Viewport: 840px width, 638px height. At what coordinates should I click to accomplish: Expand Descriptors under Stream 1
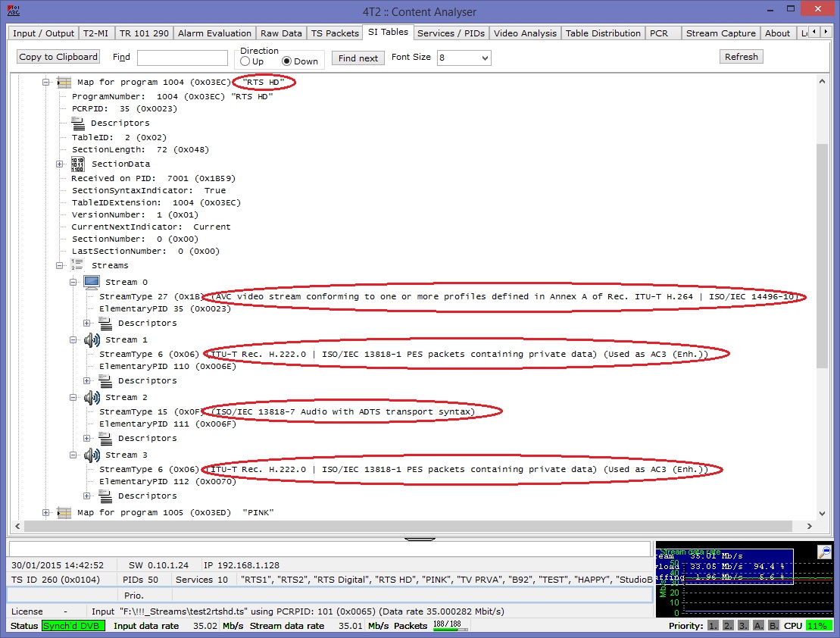(x=87, y=380)
